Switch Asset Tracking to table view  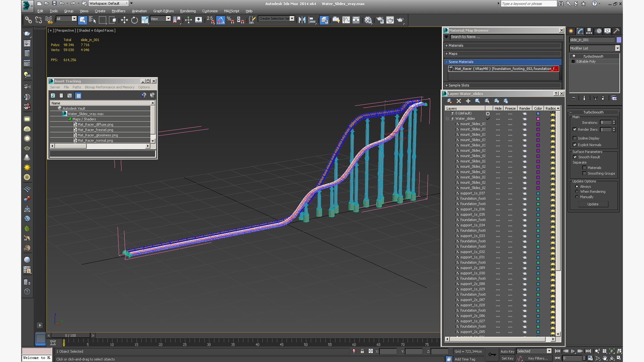pos(78,96)
